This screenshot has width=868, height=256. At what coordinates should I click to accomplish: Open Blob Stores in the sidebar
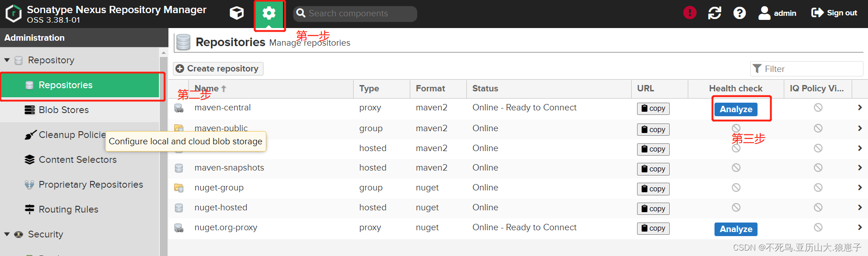pos(80,110)
